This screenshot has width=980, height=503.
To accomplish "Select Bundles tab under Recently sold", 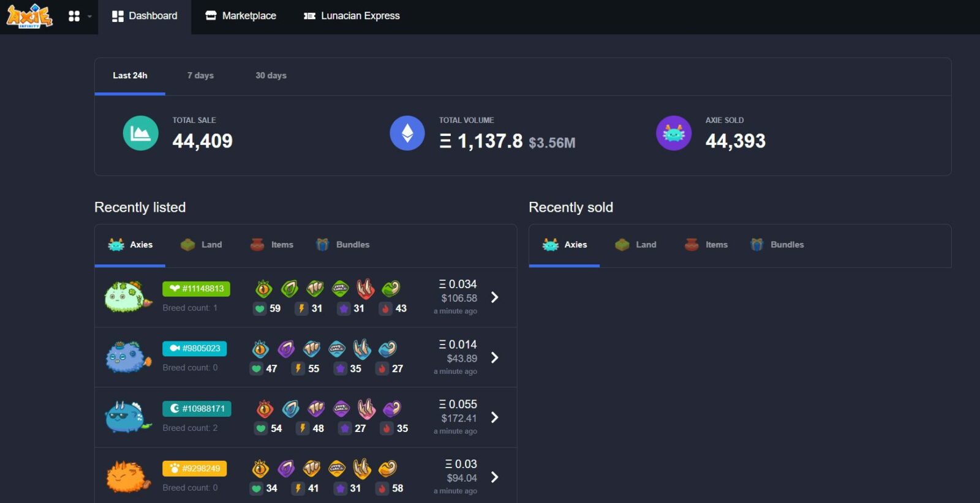I will pos(777,245).
